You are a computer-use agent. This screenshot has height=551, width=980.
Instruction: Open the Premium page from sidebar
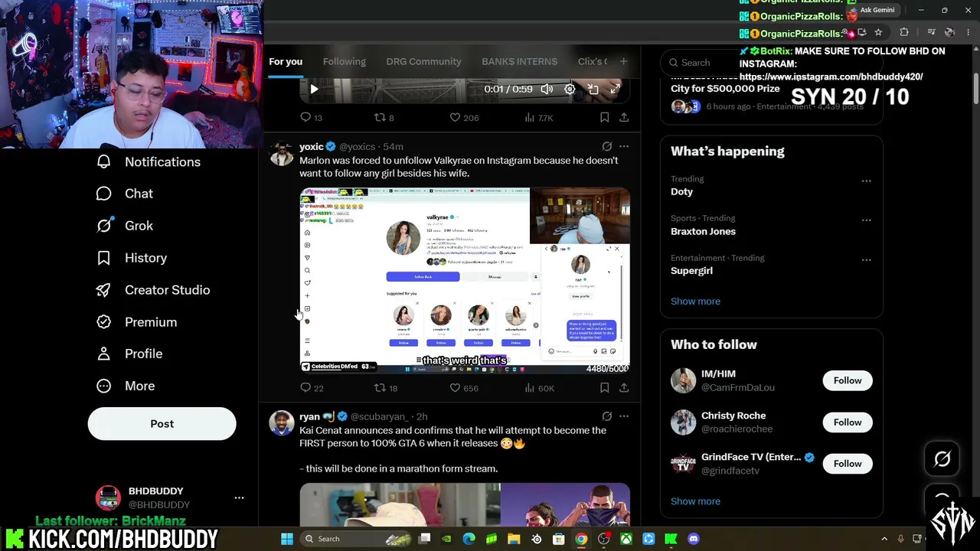tap(136, 322)
